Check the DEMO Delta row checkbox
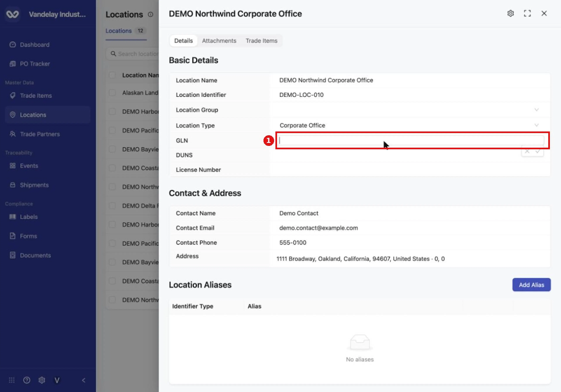This screenshot has height=392, width=561. coord(112,206)
